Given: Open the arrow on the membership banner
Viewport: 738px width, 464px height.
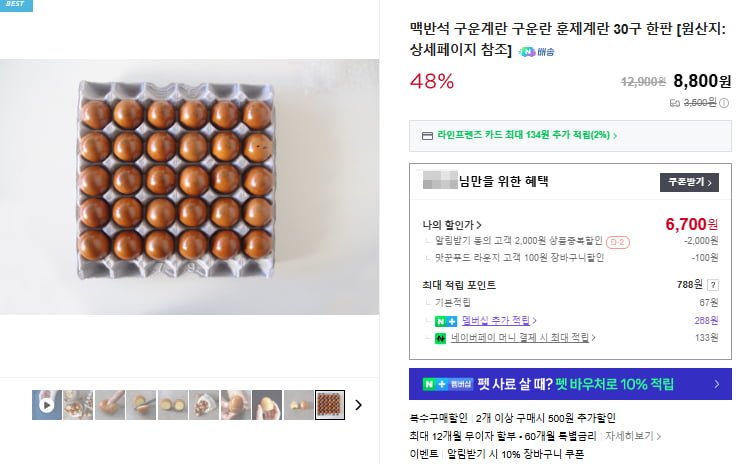Looking at the screenshot, I should [x=716, y=384].
